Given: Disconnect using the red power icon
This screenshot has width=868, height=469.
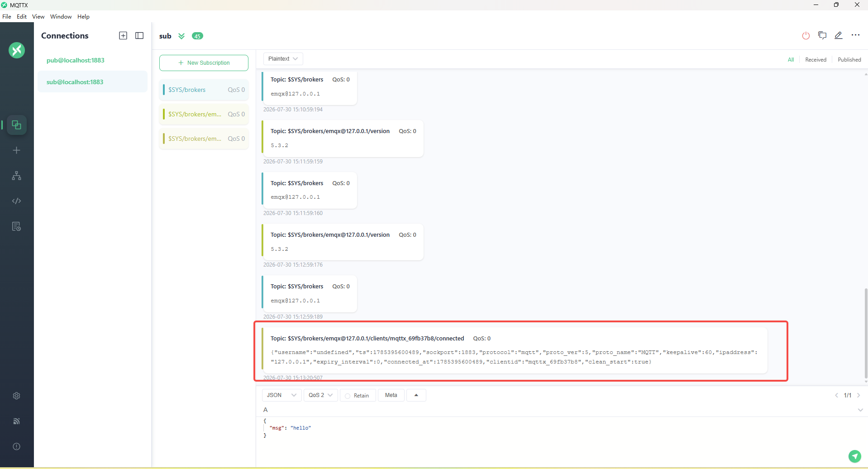Looking at the screenshot, I should (x=806, y=36).
